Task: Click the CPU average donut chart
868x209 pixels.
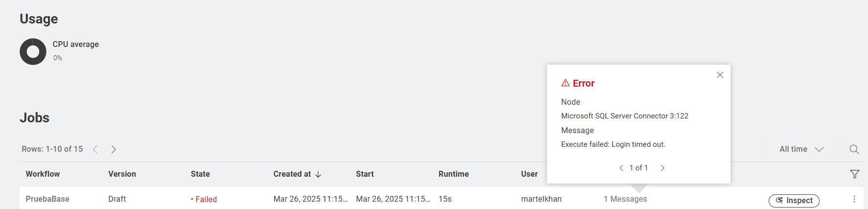Action: click(x=33, y=51)
